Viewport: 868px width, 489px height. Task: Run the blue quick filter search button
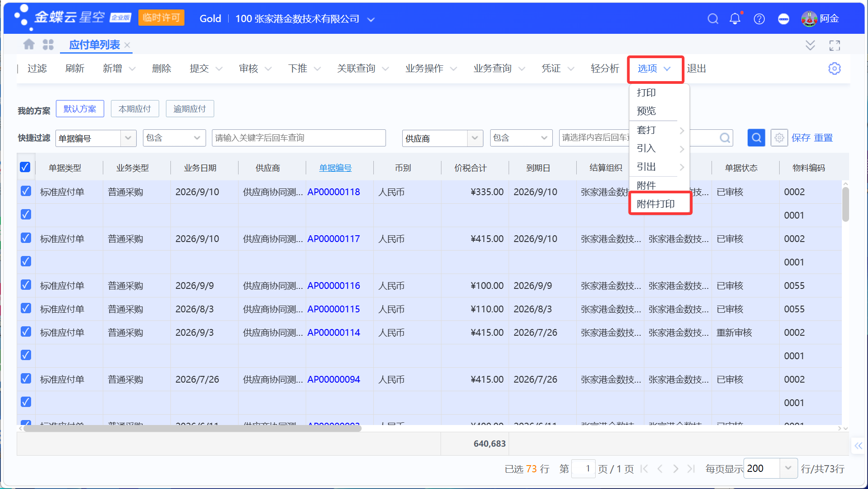(756, 137)
